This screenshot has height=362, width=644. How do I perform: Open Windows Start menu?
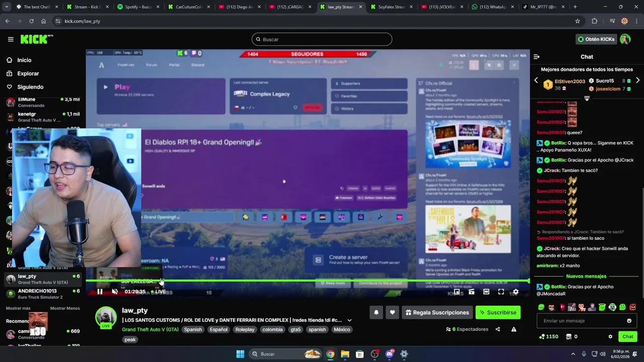click(x=240, y=354)
